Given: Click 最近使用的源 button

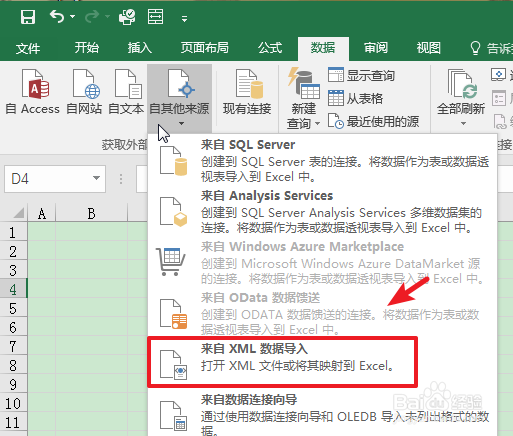Looking at the screenshot, I should coord(373,121).
